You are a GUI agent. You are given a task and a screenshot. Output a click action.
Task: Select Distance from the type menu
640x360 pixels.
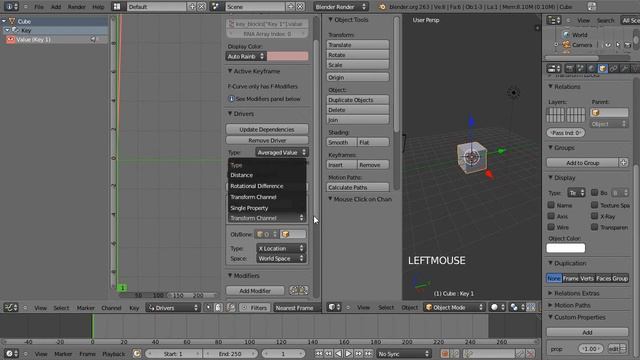point(267,175)
